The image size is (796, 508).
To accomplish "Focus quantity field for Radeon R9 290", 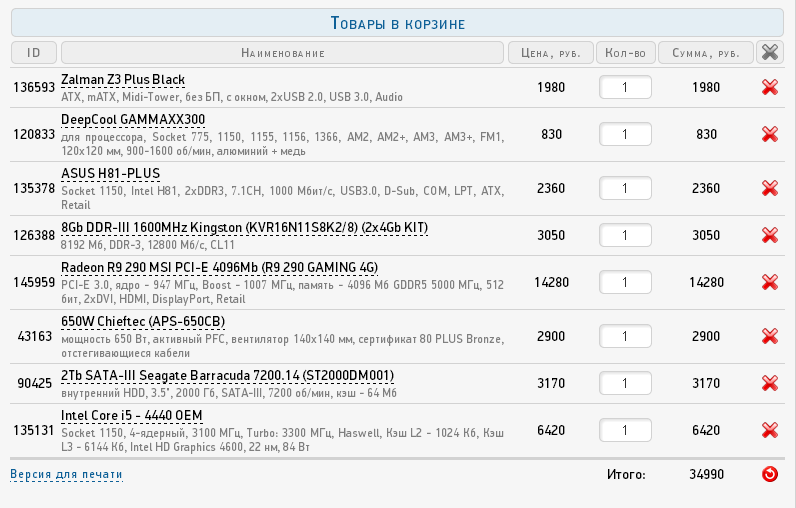I will [x=625, y=282].
